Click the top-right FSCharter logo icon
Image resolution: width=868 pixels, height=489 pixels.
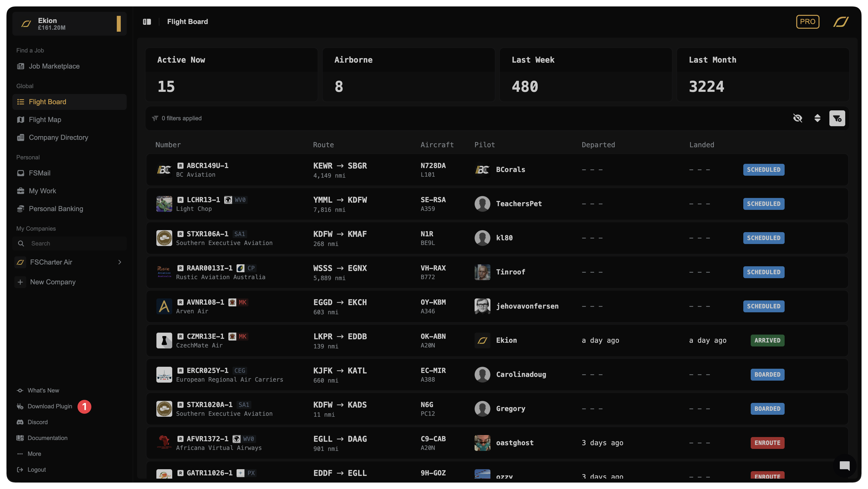(841, 22)
